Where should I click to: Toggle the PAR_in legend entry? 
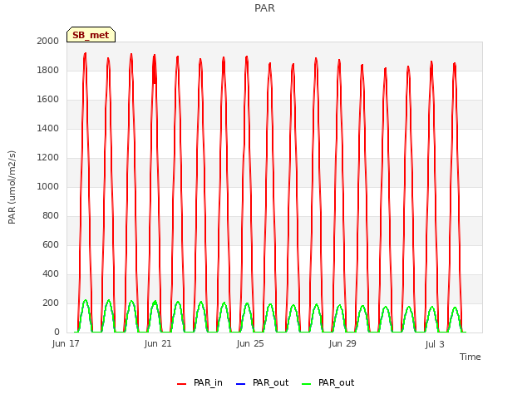pos(199,383)
